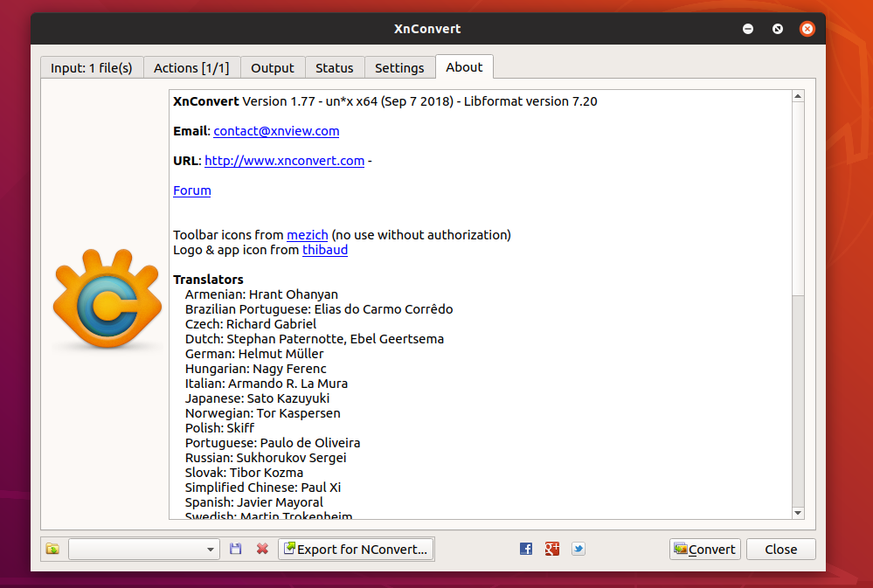The width and height of the screenshot is (873, 588).
Task: Minimize the XnConvert window
Action: pyautogui.click(x=748, y=29)
